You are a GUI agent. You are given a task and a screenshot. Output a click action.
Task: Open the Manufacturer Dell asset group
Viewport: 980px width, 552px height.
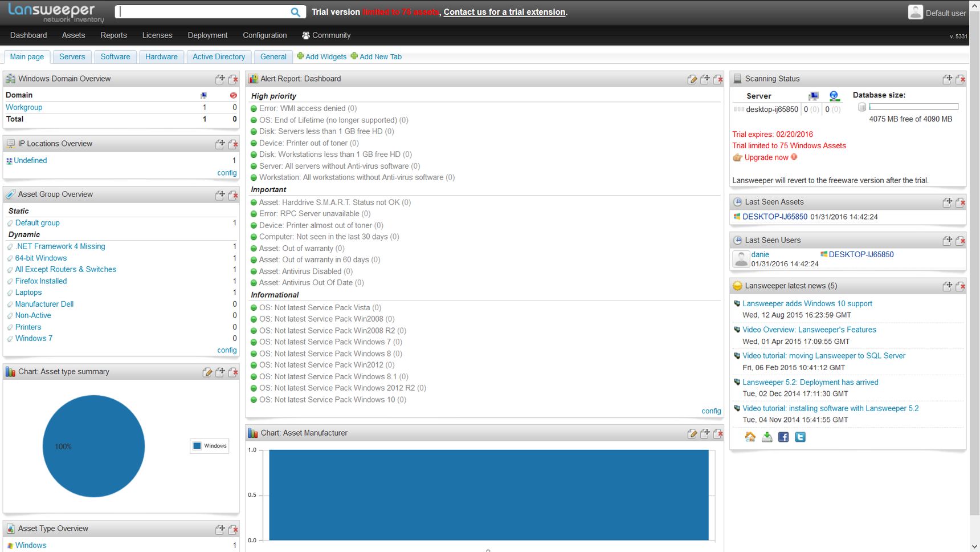tap(44, 304)
